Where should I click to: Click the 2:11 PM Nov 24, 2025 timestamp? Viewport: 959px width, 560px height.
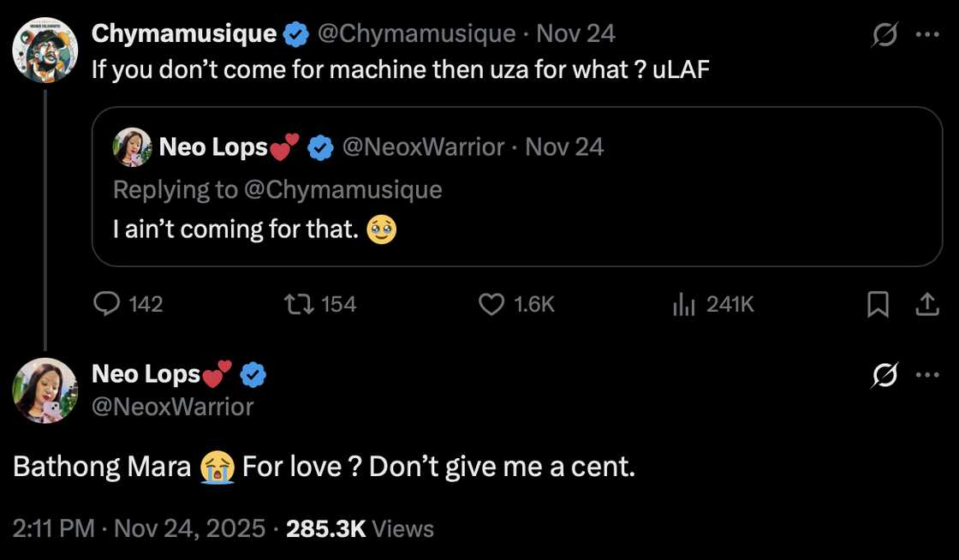pyautogui.click(x=139, y=529)
